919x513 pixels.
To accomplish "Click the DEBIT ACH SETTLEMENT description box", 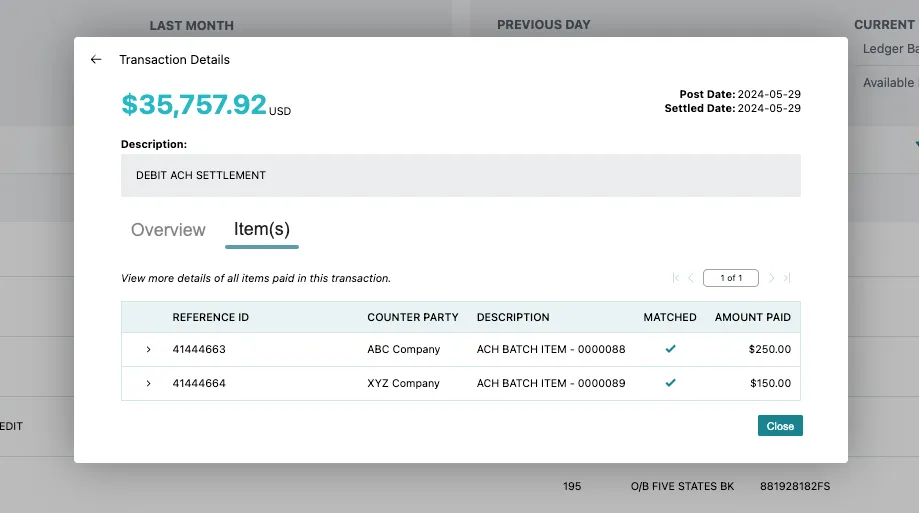I will pyautogui.click(x=461, y=175).
